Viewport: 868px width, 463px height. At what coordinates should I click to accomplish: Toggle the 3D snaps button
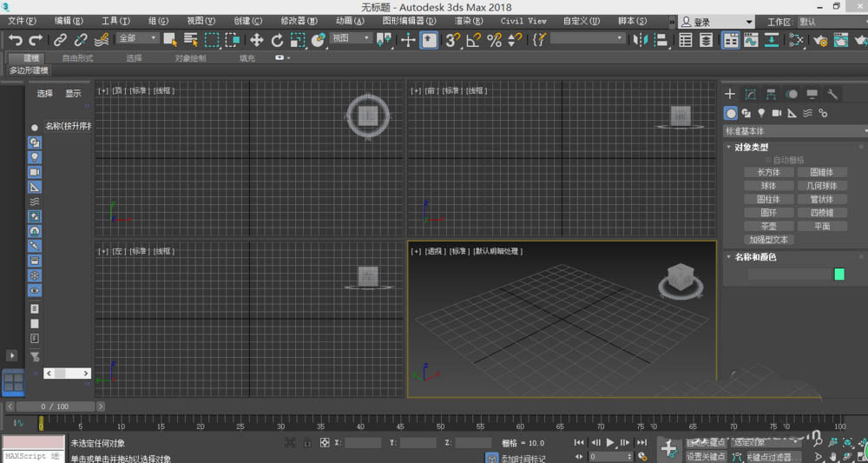point(452,39)
